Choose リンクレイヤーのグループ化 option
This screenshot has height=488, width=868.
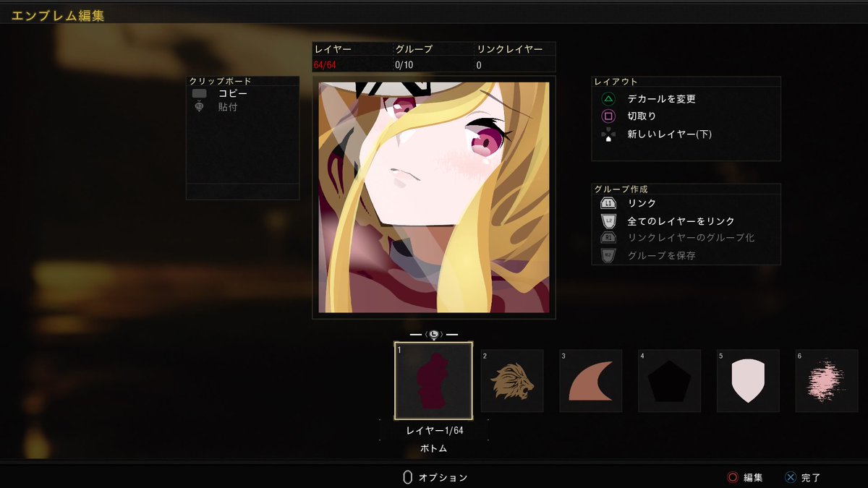coord(692,238)
